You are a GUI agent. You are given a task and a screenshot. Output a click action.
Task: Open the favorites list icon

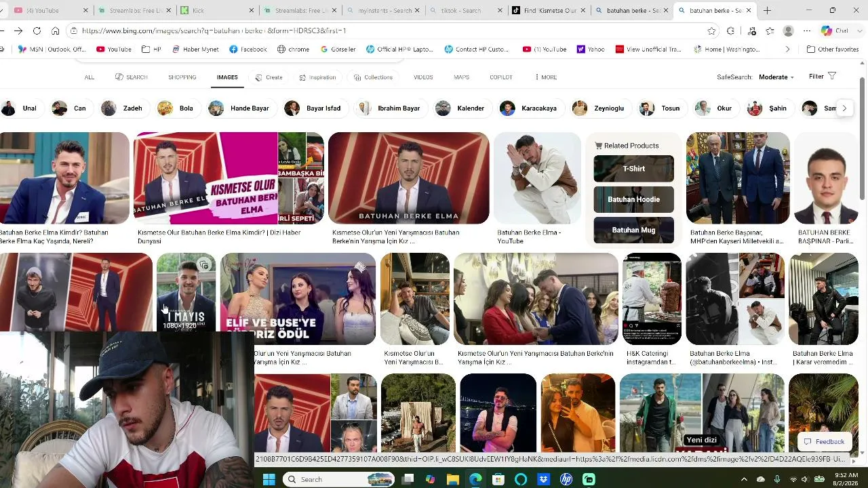pos(770,30)
